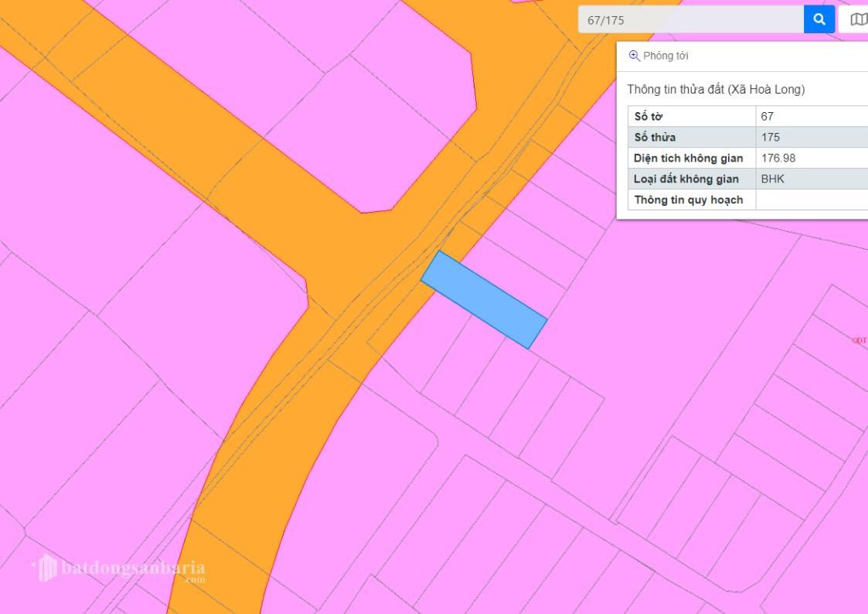Select the area value 176.98
Image resolution: width=868 pixels, height=614 pixels.
coord(778,159)
